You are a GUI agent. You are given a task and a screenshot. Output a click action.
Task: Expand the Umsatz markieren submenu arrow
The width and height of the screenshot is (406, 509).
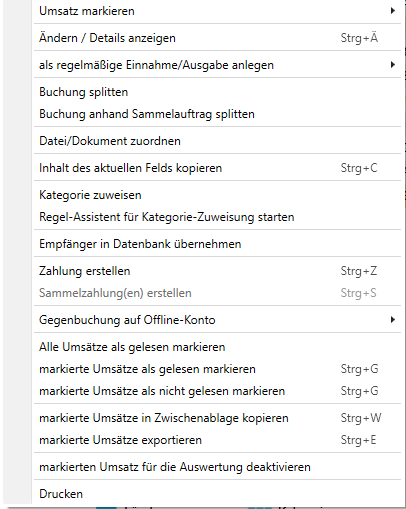coord(393,11)
